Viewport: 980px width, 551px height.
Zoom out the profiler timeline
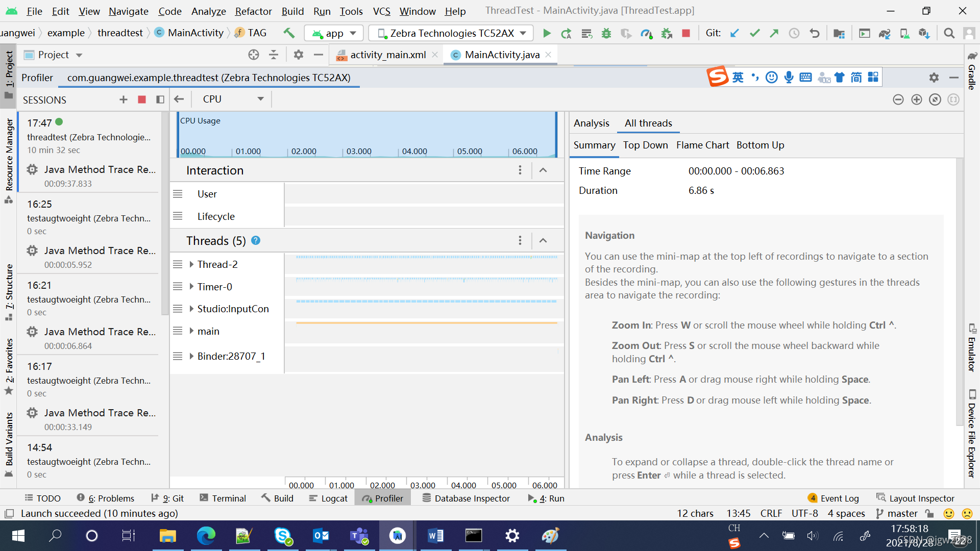[898, 99]
